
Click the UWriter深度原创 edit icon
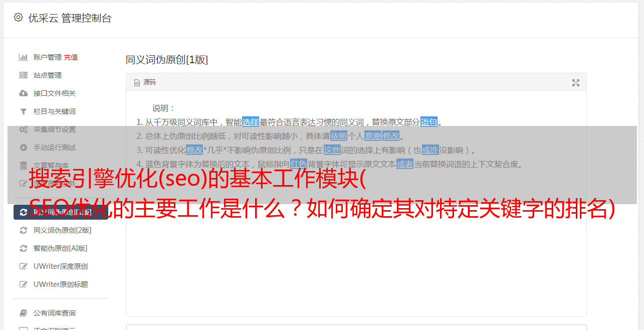tap(23, 266)
